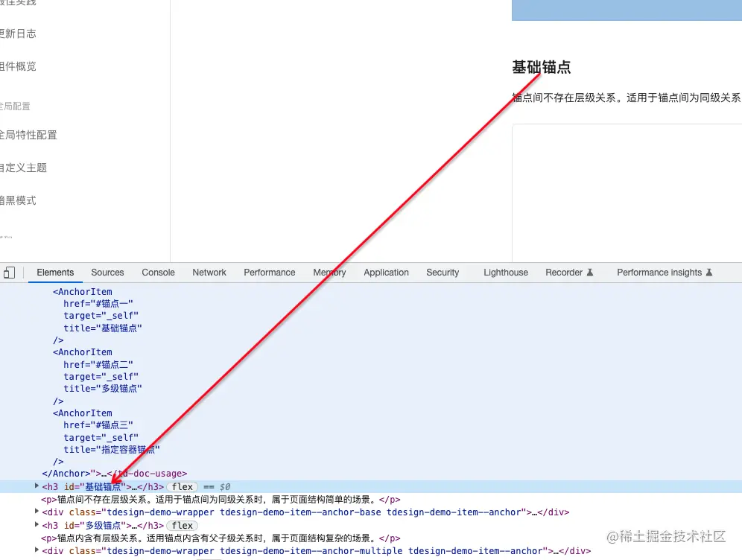This screenshot has width=742, height=560.
Task: Expand the tdesign-demo-item--anchor-base div node
Action: point(37,512)
